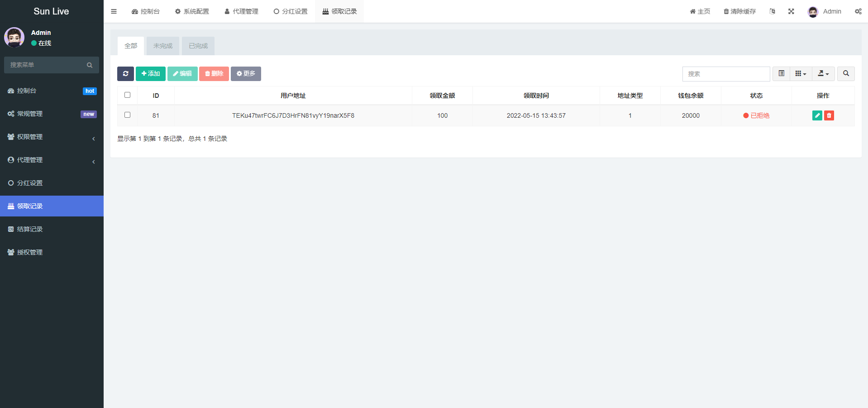This screenshot has width=868, height=408.
Task: Open 分红设置 in sidebar
Action: pos(52,183)
